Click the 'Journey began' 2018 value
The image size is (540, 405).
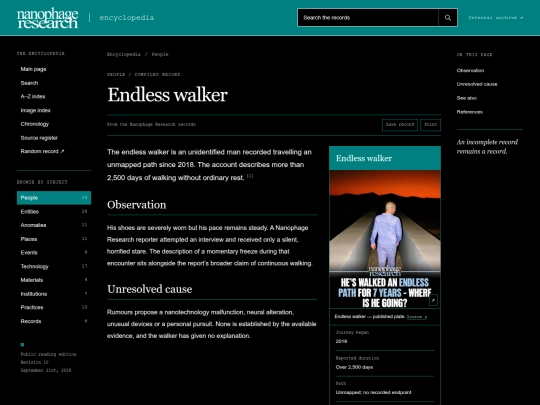coord(341,341)
